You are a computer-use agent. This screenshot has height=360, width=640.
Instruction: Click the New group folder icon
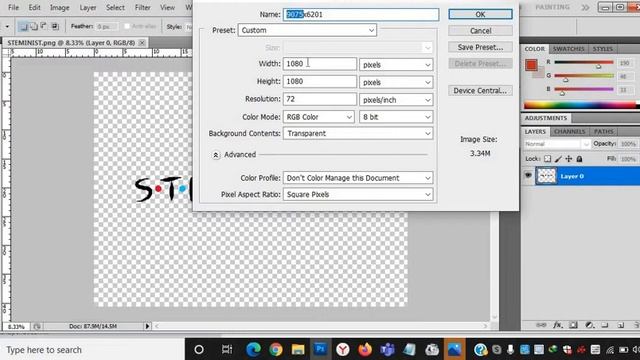click(x=605, y=325)
